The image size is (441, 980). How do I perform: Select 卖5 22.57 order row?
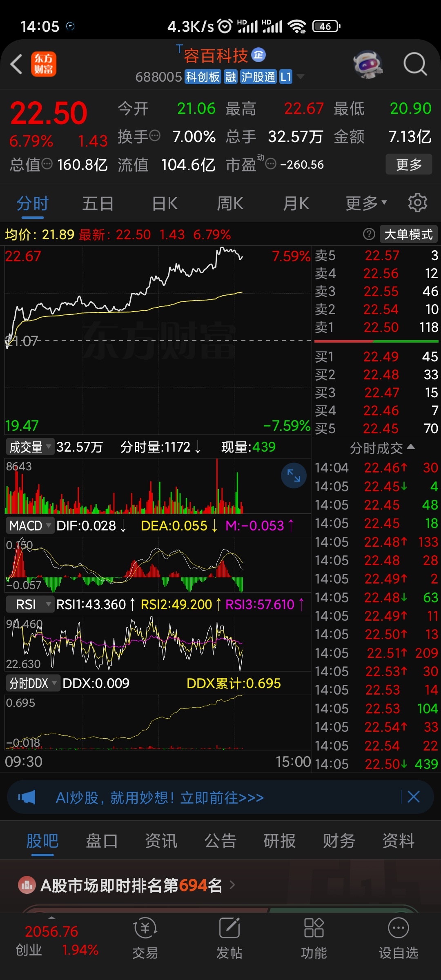tap(376, 256)
